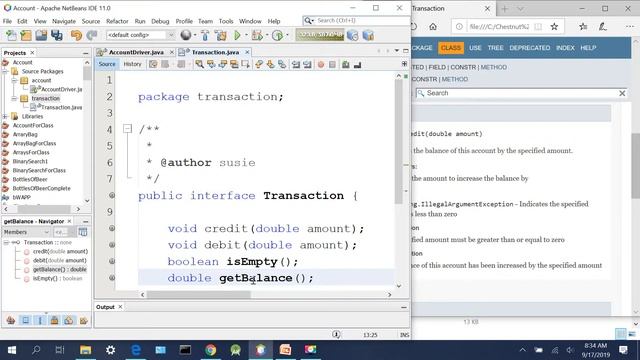This screenshot has height=360, width=640.
Task: Click the editor vertical scrollbar thumb
Action: pos(399,142)
